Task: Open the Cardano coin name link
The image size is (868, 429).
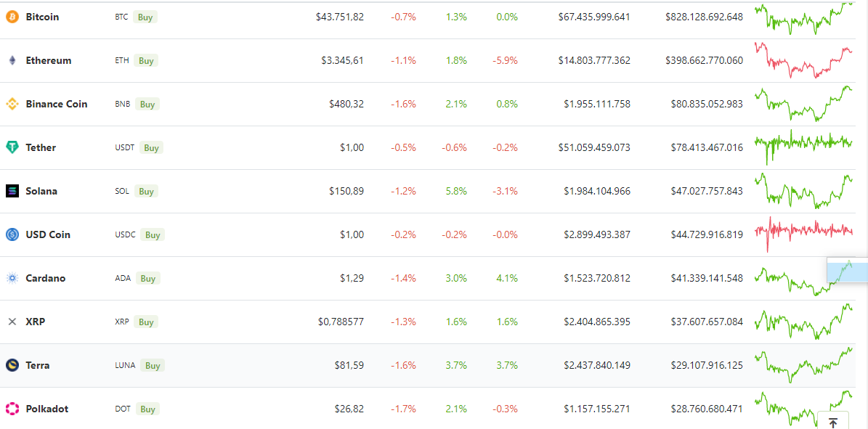Action: click(45, 278)
